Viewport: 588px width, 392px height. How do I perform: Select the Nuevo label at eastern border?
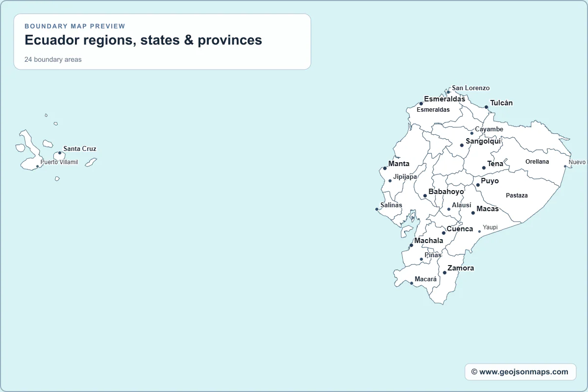click(x=577, y=162)
